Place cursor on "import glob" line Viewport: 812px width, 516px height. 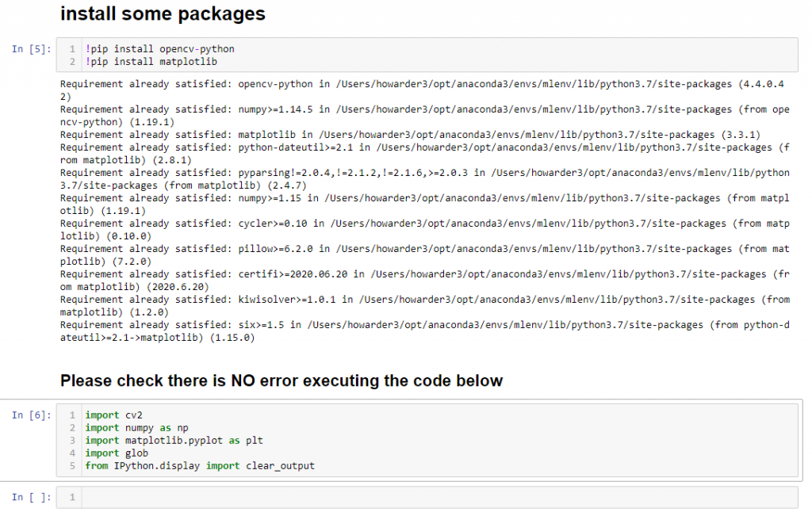[x=117, y=453]
